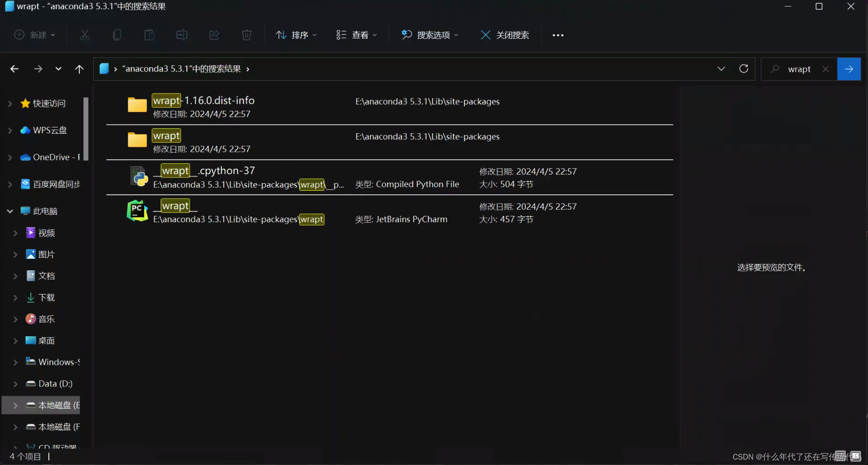Image resolution: width=868 pixels, height=465 pixels.
Task: Navigate back using the back arrow
Action: tap(14, 69)
